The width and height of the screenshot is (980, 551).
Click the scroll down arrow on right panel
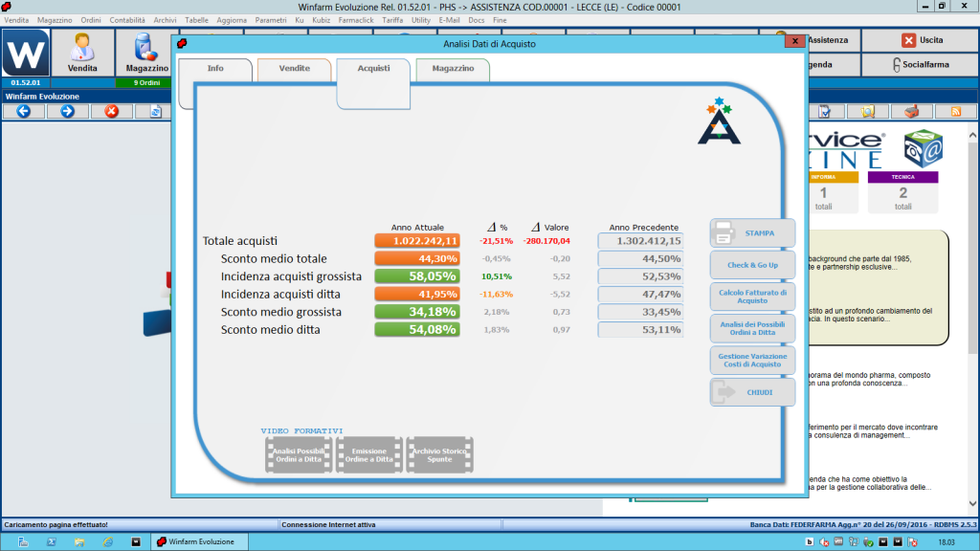click(972, 503)
